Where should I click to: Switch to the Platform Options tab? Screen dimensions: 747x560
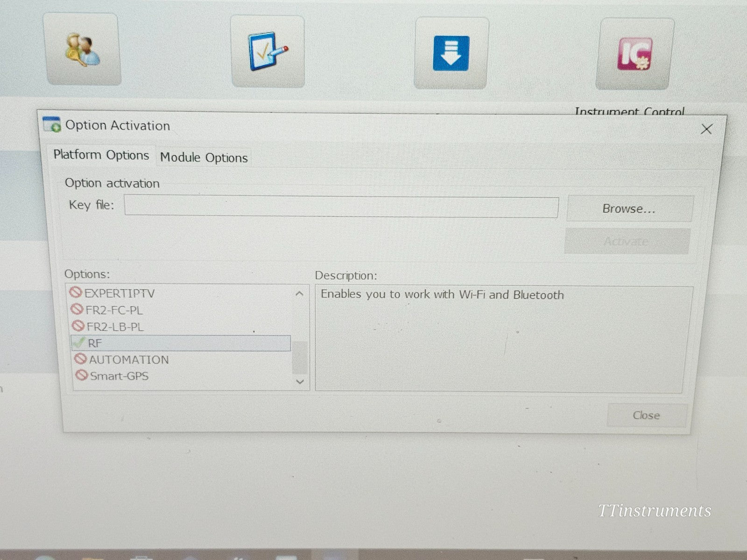click(101, 155)
